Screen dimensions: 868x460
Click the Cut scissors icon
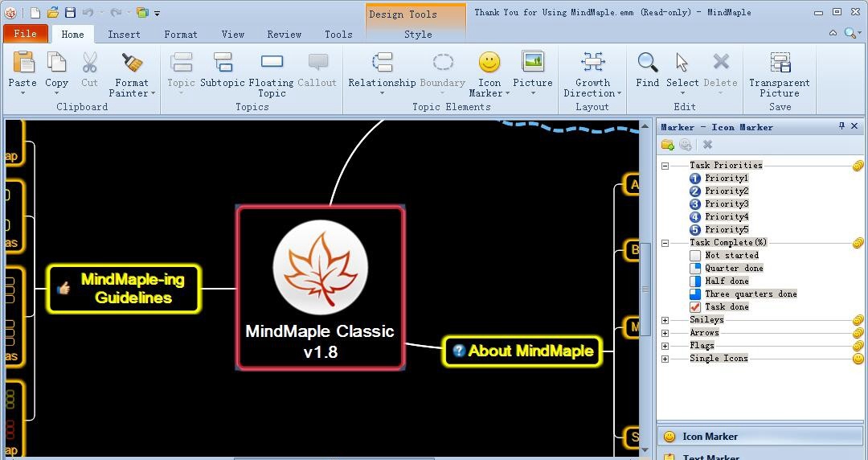point(90,62)
